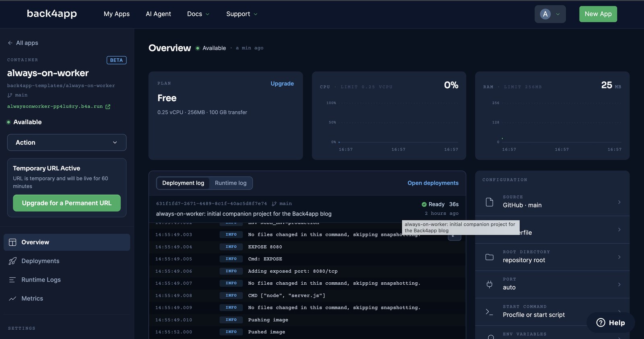This screenshot has height=339, width=644.
Task: Switch to the Runtime log tab
Action: (231, 183)
